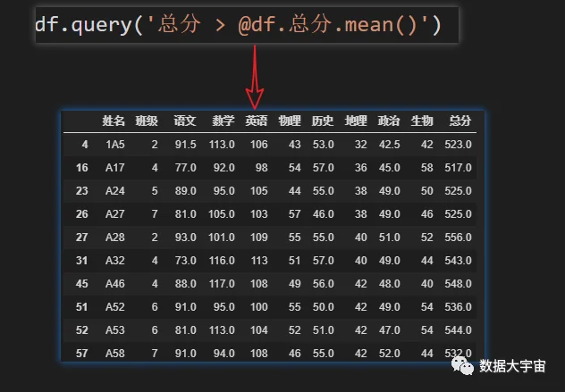Click the 数学 column header
The image size is (565, 392).
(223, 121)
